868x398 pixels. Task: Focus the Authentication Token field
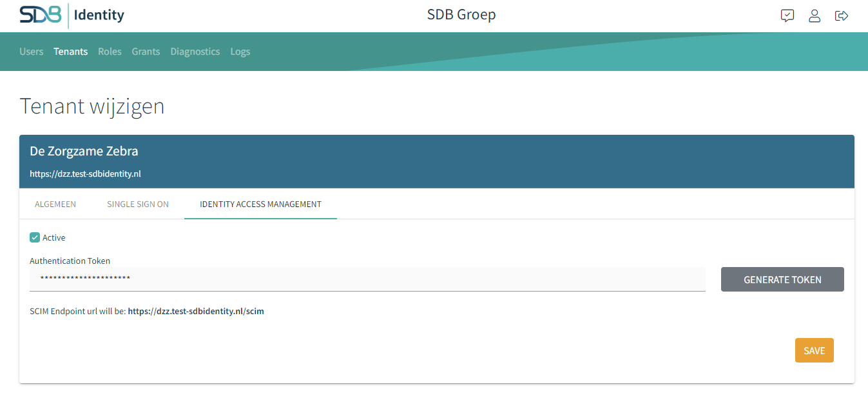pyautogui.click(x=367, y=279)
